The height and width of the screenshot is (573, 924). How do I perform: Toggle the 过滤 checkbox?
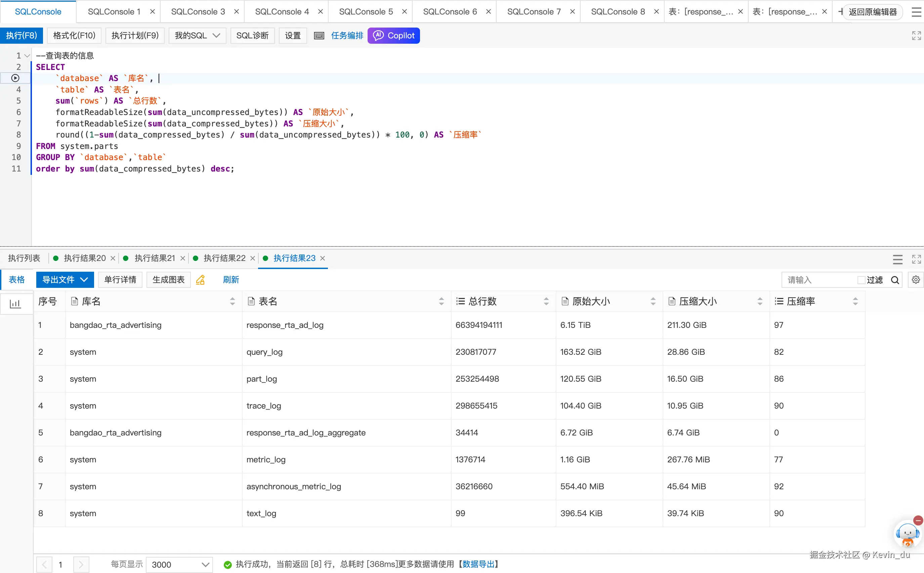click(x=861, y=280)
